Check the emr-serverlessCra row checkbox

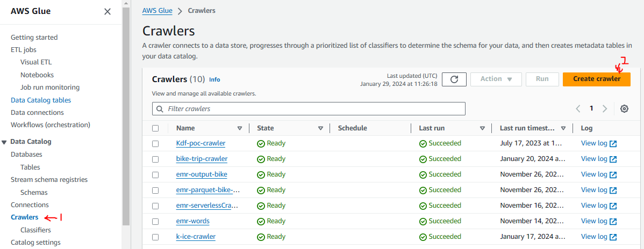[x=155, y=206]
